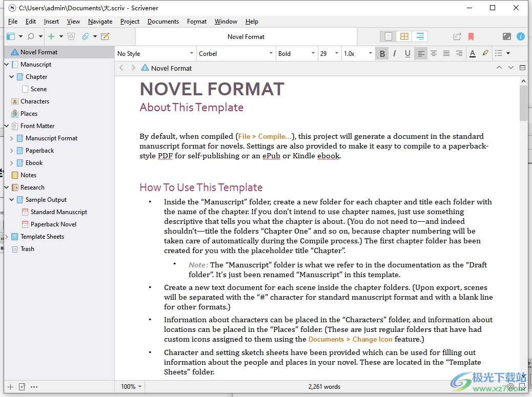Open the Documents menu
The image size is (532, 397).
[x=163, y=22]
